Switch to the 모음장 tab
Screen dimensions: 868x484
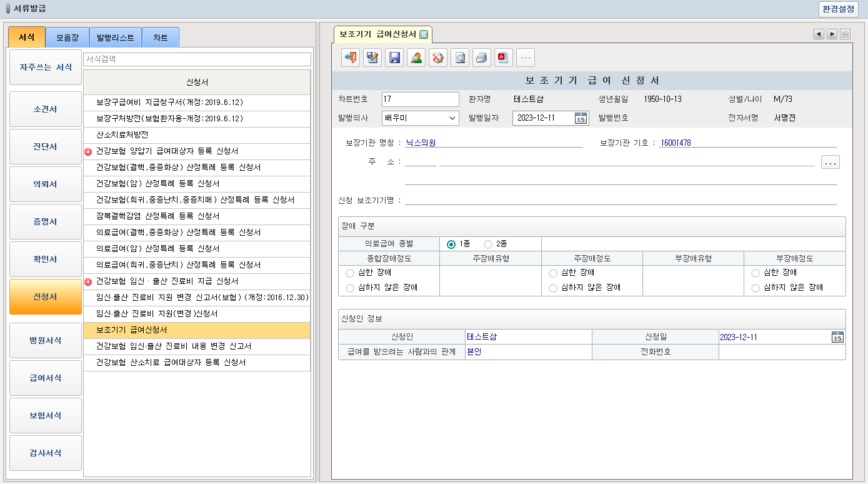67,38
